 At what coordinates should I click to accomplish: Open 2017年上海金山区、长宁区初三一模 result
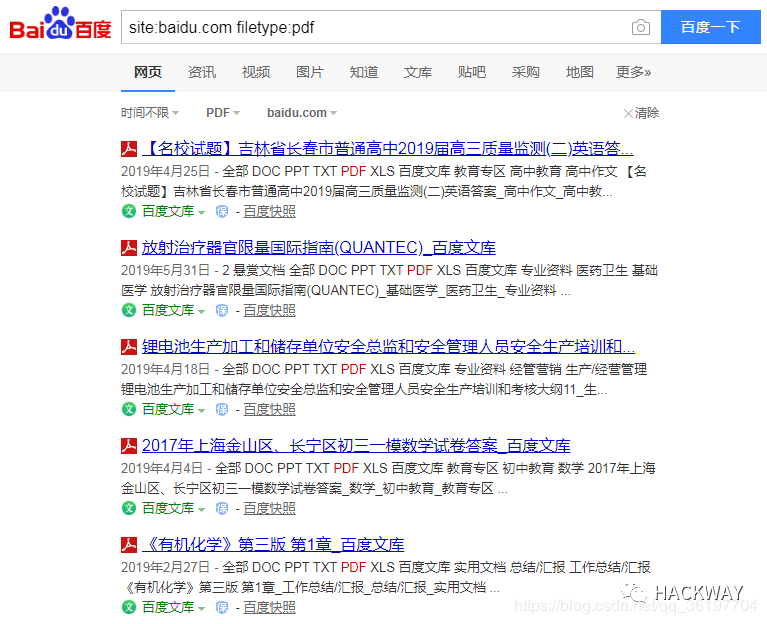tap(356, 446)
